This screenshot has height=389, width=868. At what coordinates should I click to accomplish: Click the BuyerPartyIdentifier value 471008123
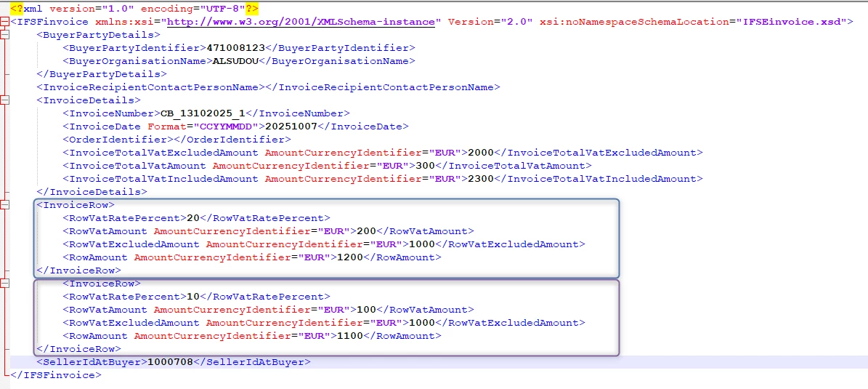[x=236, y=48]
